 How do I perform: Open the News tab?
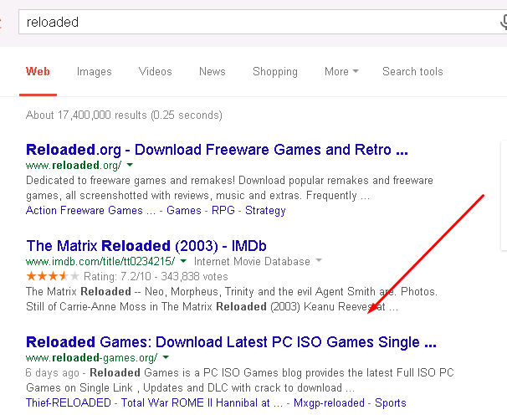click(213, 71)
